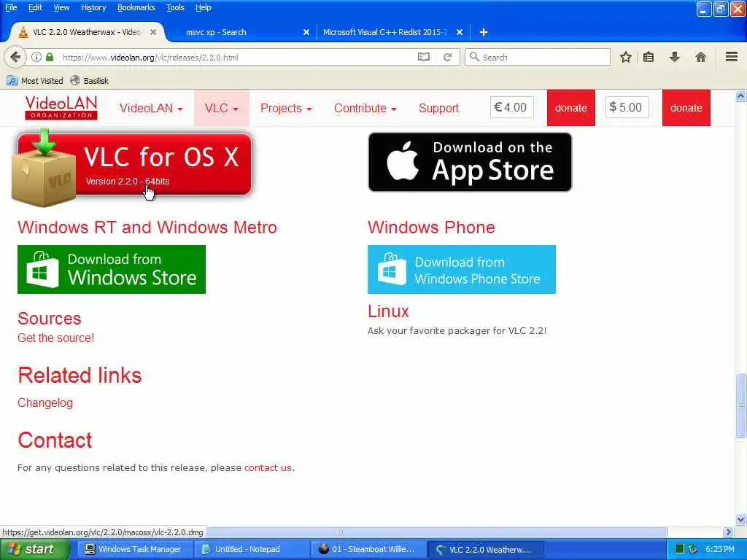Image resolution: width=747 pixels, height=560 pixels.
Task: Expand the VLC navigation dropdown
Action: pyautogui.click(x=222, y=108)
